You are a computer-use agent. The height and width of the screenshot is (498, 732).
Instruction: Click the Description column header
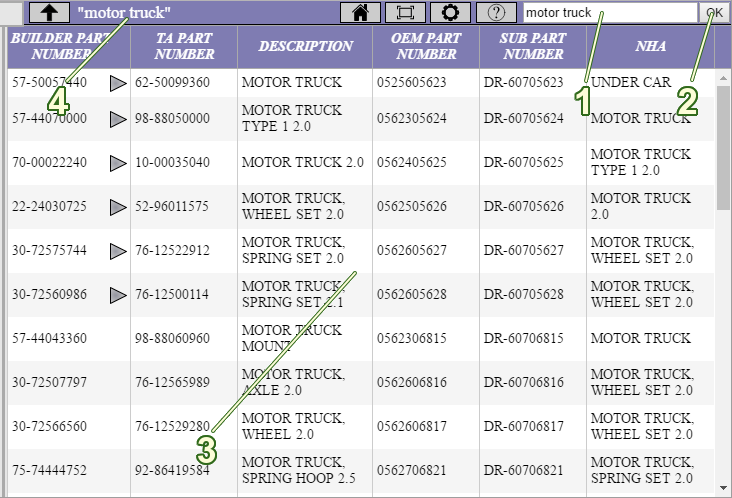305,46
